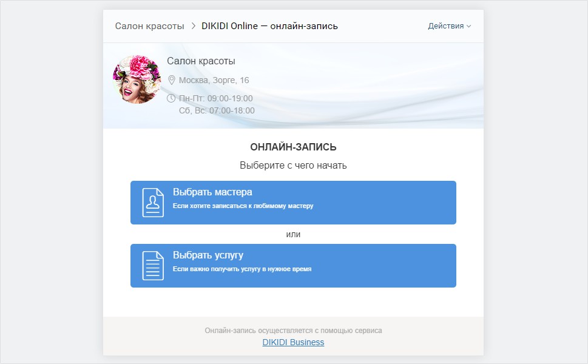The height and width of the screenshot is (364, 588).
Task: Click the clock working hours icon
Action: click(171, 98)
